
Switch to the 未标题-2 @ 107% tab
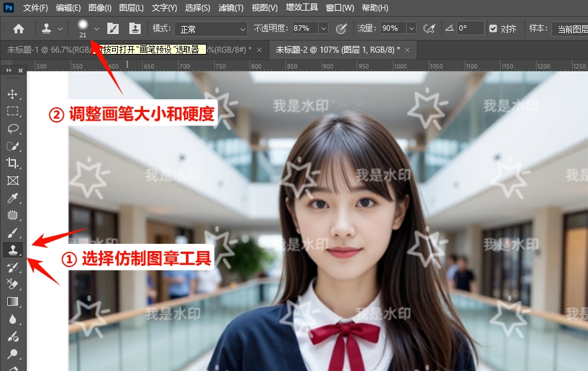338,49
